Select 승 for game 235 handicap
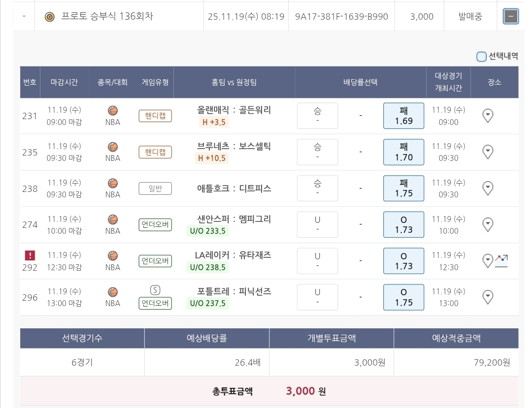Screen dimensions: 532x408 coord(317,152)
